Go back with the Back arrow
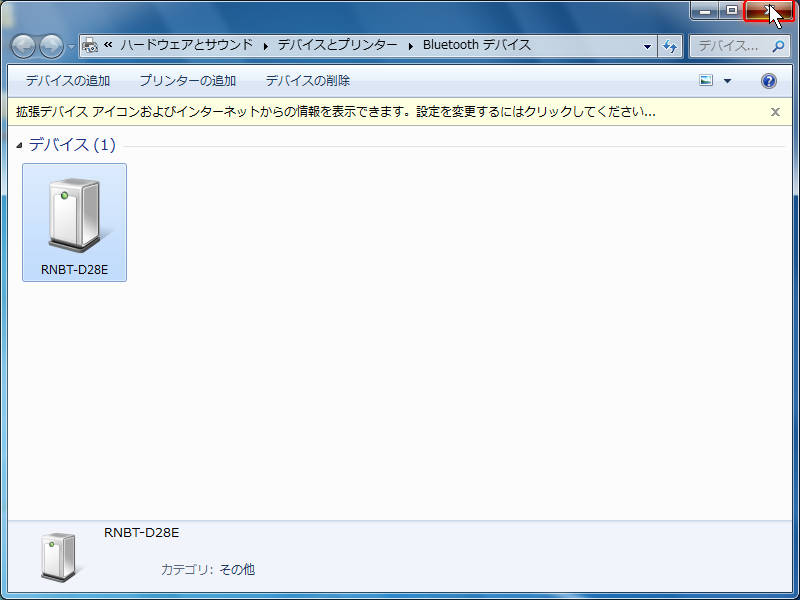 point(23,46)
